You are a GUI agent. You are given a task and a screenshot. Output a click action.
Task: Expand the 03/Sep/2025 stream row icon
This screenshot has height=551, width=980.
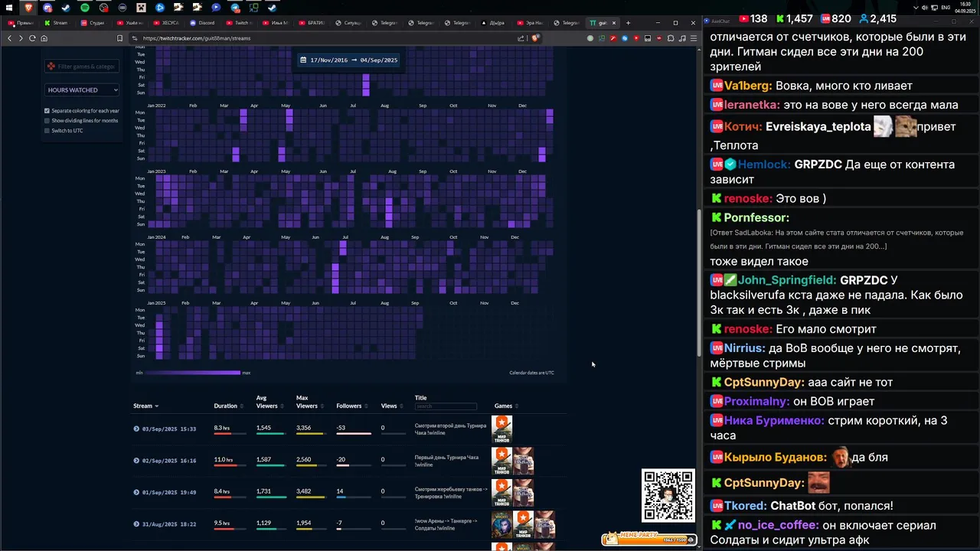136,429
